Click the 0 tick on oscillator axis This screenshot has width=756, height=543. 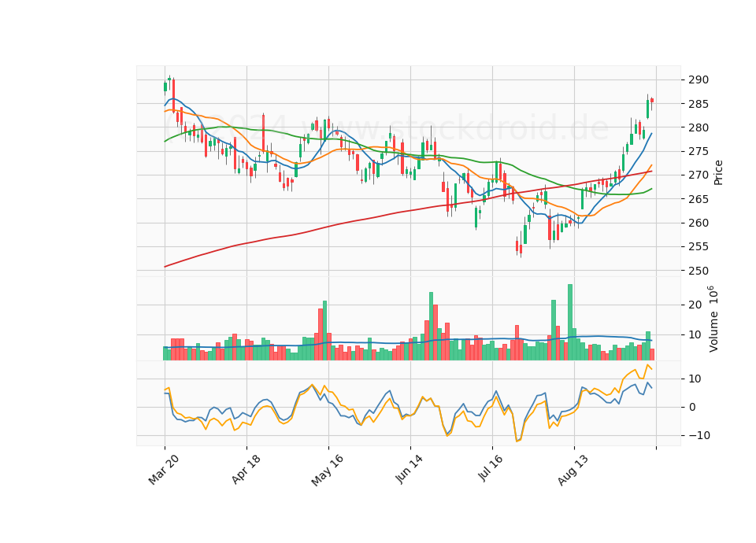[692, 407]
